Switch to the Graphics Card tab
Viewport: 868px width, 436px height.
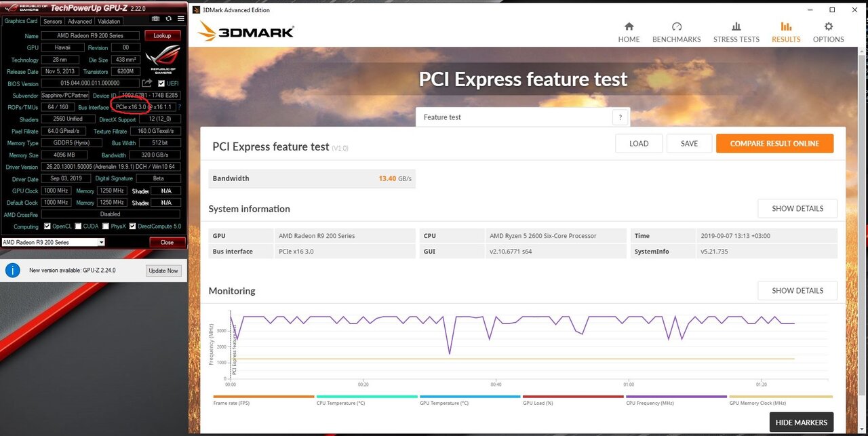point(21,21)
